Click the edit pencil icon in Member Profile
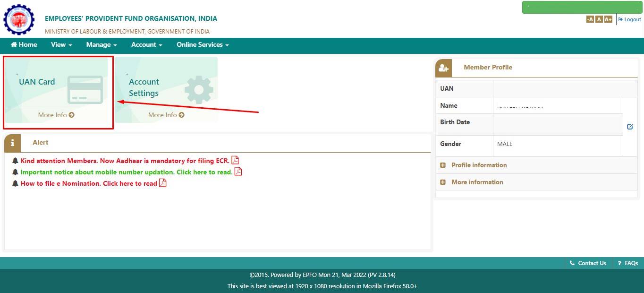Viewport: 644px width, 293px height. pos(630,126)
